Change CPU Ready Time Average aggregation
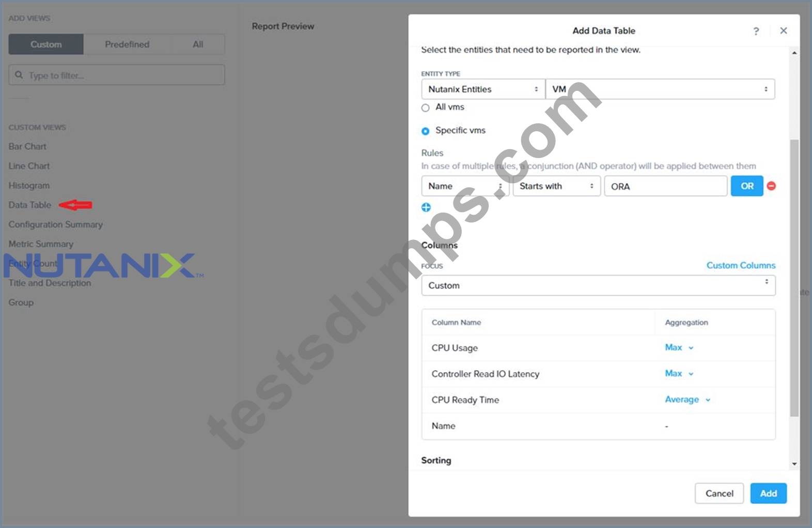 pyautogui.click(x=688, y=399)
